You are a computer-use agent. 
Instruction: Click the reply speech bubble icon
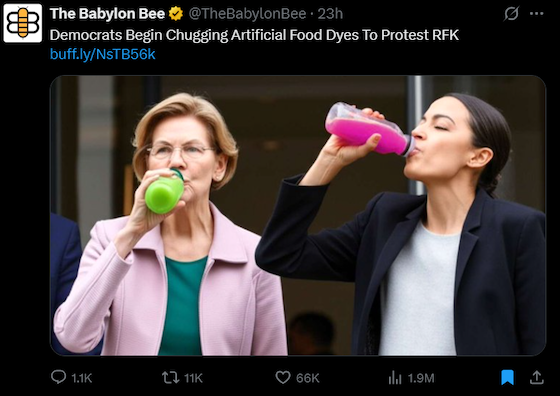(59, 377)
